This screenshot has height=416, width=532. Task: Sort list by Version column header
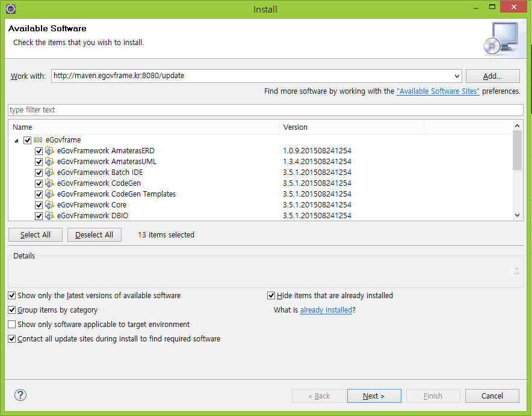coord(351,127)
